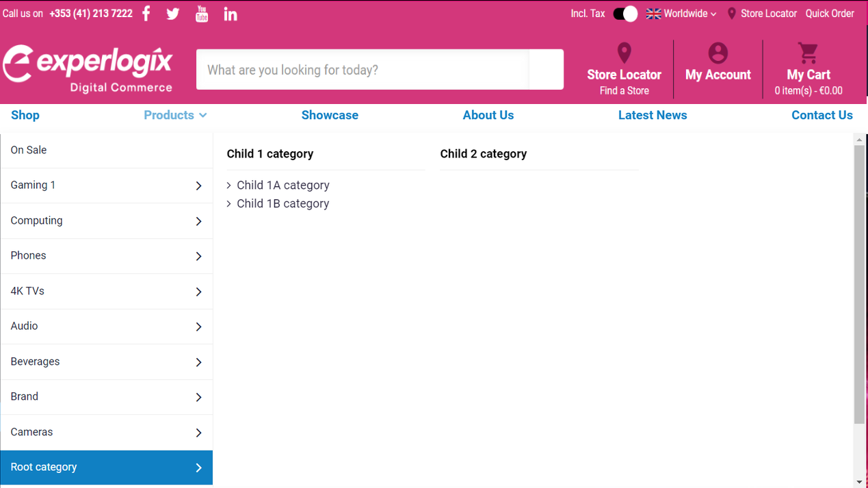The image size is (868, 488).
Task: Click the Store Locator map pin icon
Action: click(x=624, y=53)
